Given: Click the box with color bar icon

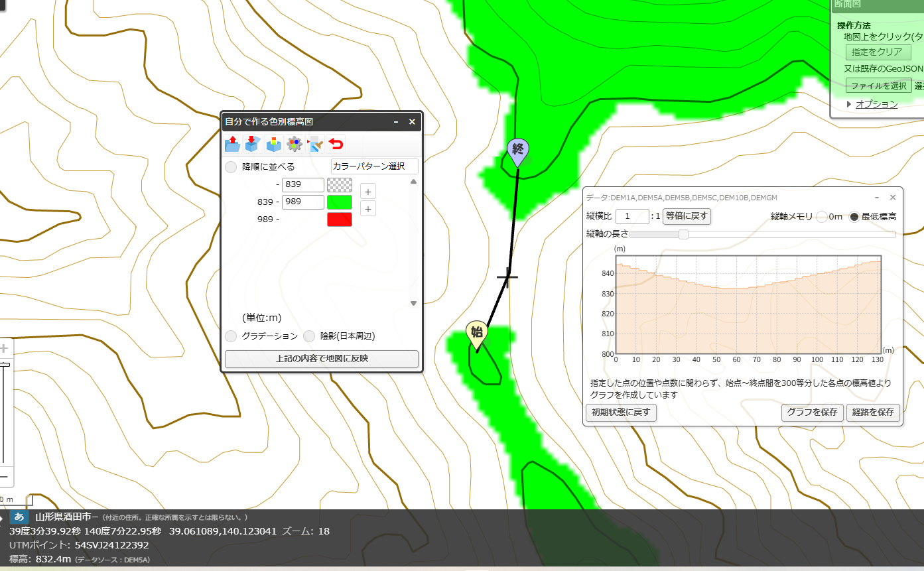Looking at the screenshot, I should click(274, 144).
